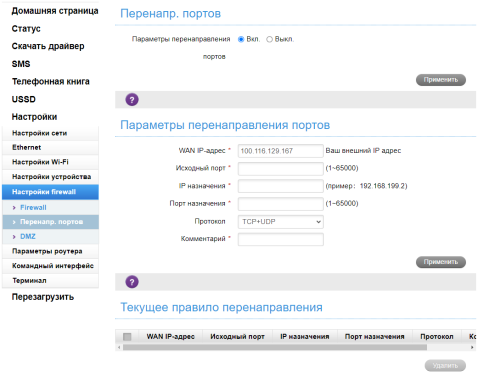This screenshot has height=382, width=500.
Task: Click the 'Параметры перенаправления портов' heading
Action: (x=225, y=125)
